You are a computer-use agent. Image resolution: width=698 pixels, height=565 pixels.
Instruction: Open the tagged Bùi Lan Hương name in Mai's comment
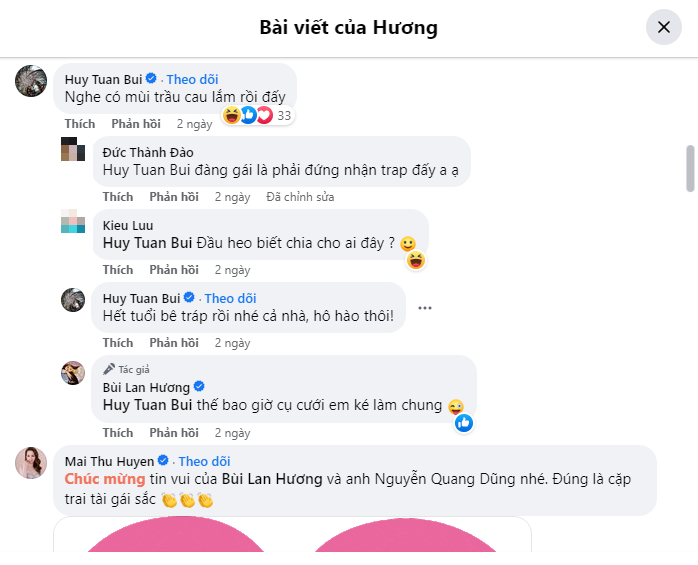click(272, 479)
